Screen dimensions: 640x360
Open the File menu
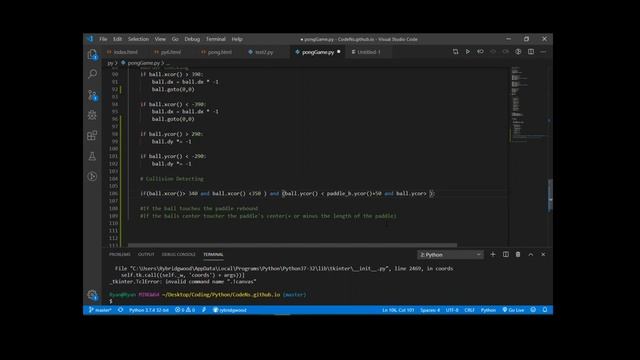[103, 39]
